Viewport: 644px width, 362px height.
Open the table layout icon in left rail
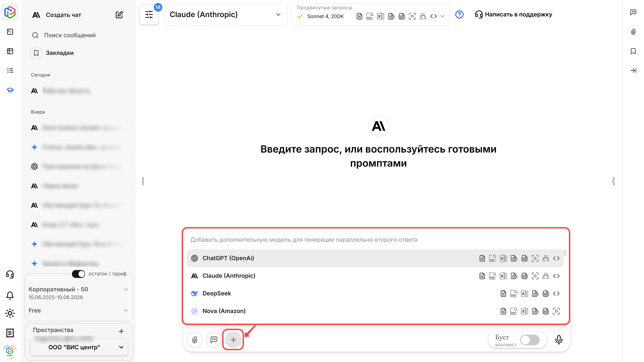(10, 51)
